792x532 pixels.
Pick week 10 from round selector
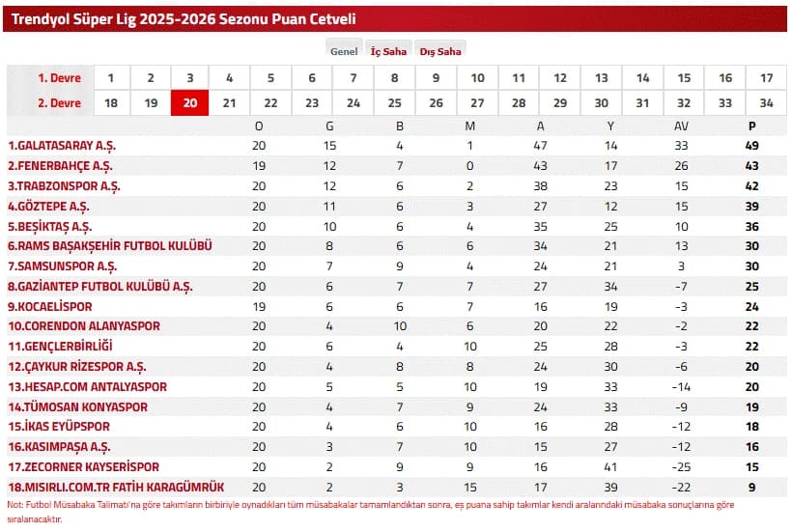coord(477,78)
